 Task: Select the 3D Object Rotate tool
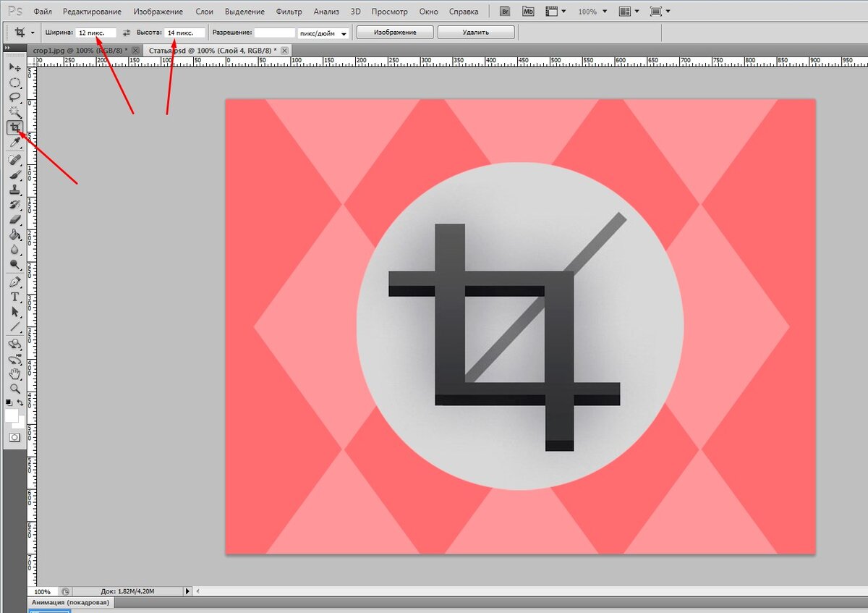point(14,344)
